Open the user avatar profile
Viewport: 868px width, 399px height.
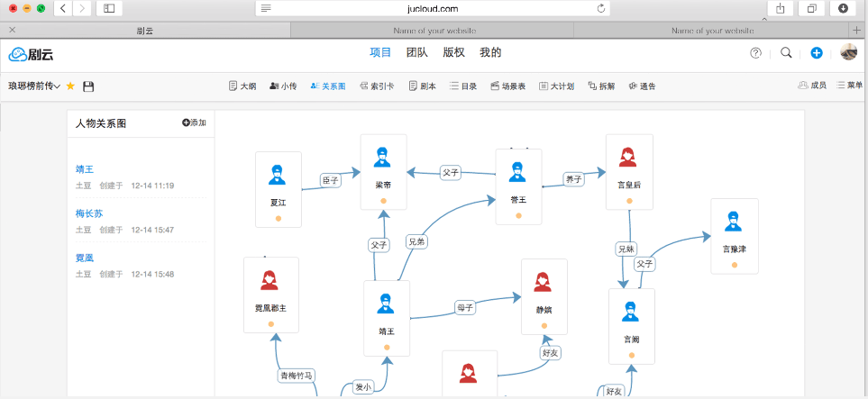coord(848,53)
